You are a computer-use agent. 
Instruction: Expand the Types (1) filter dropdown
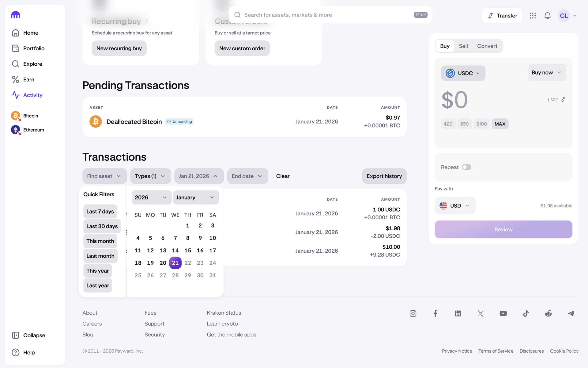tap(150, 176)
